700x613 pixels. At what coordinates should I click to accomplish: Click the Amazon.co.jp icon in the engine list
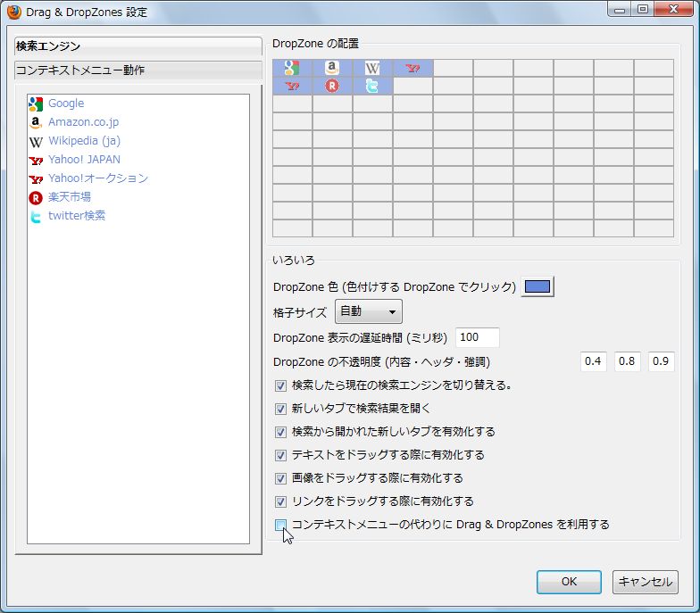coord(36,122)
